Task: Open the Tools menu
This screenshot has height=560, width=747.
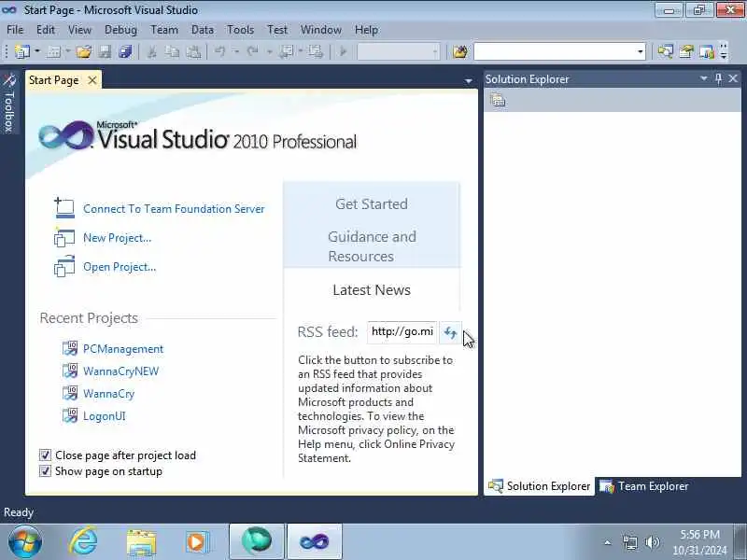Action: point(241,30)
